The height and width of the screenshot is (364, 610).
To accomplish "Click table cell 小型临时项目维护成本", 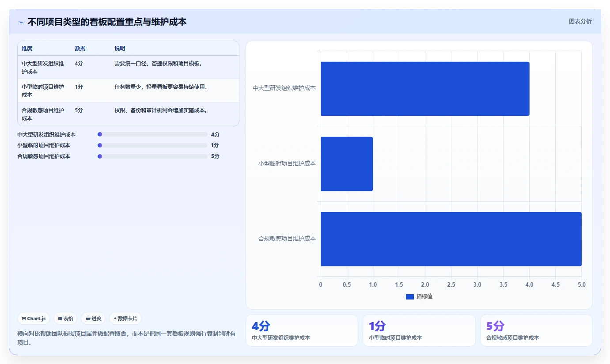I will click(x=43, y=91).
